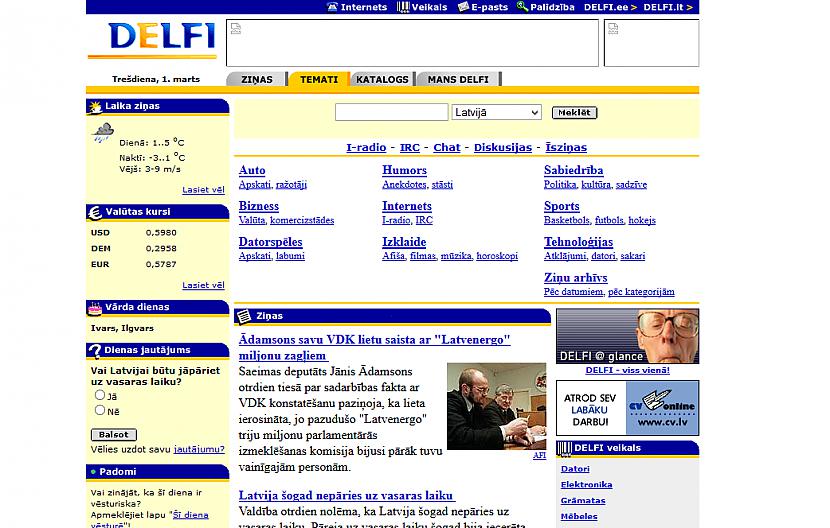Open the Sabiedrība category heading

(574, 170)
